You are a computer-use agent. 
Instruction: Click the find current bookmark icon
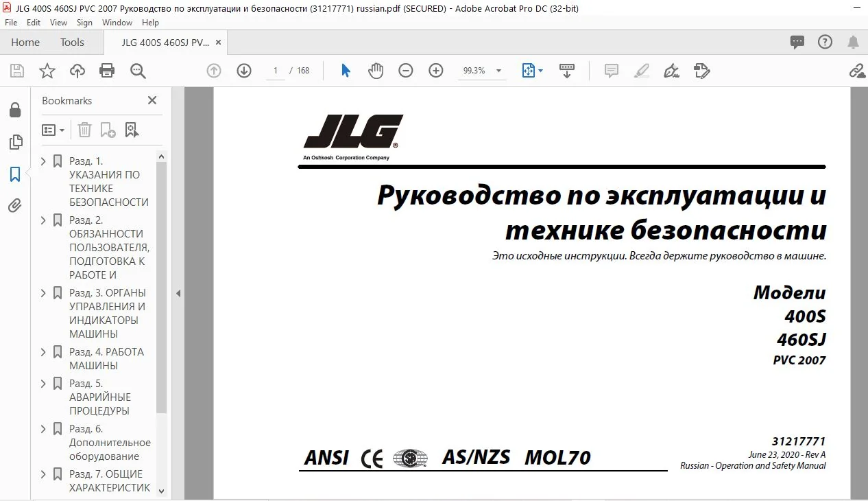click(x=132, y=130)
